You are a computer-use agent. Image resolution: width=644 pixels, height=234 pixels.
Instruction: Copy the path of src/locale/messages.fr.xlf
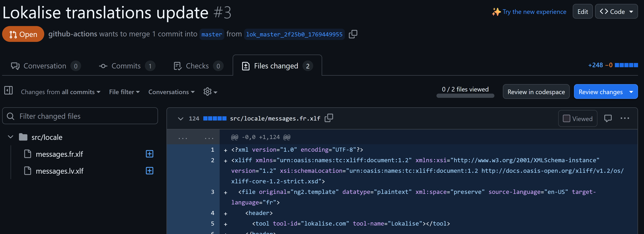click(x=329, y=118)
